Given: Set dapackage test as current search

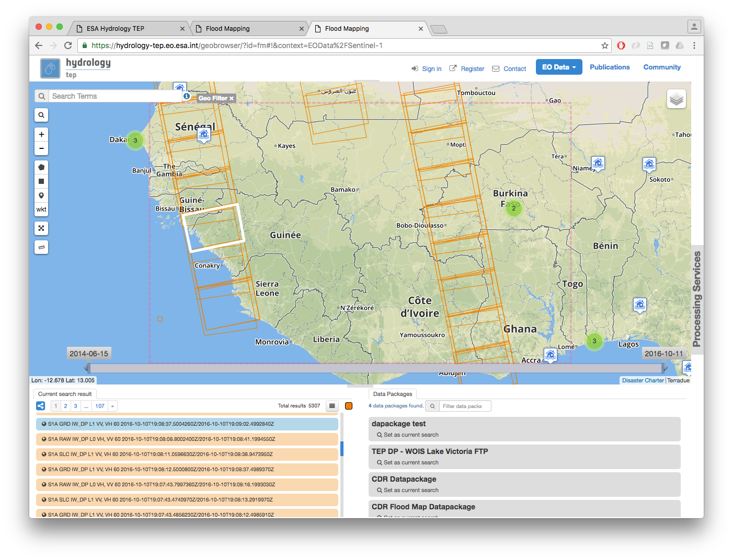Looking at the screenshot, I should tap(407, 435).
